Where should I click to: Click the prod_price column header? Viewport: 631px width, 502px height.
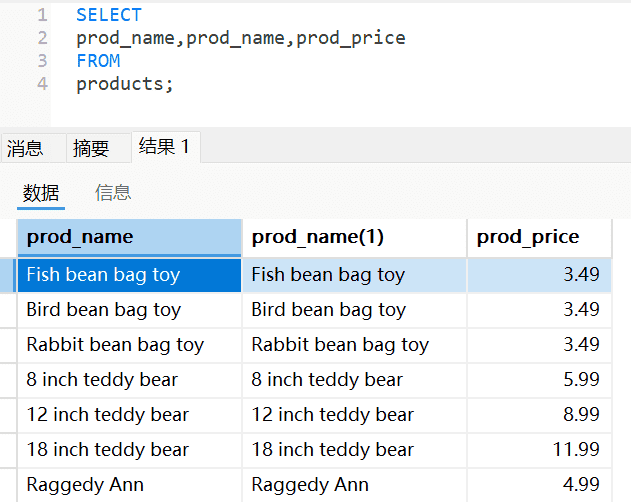528,237
